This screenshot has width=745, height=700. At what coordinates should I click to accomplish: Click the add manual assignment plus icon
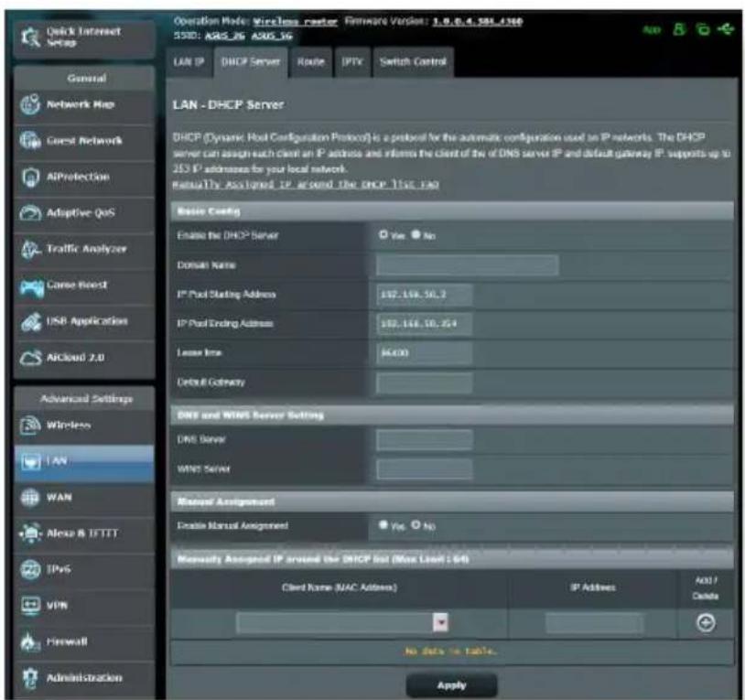pos(706,622)
